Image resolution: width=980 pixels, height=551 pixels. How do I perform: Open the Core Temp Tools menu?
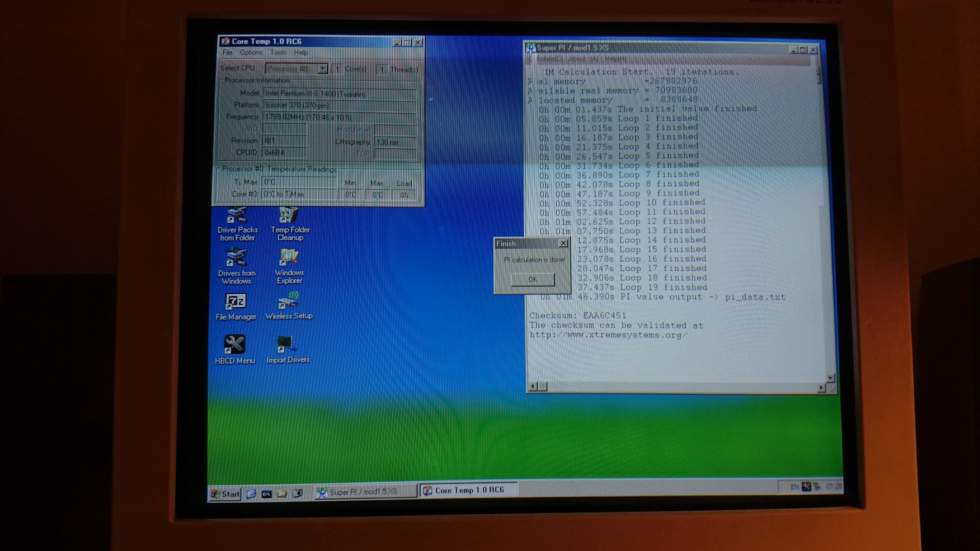point(278,53)
